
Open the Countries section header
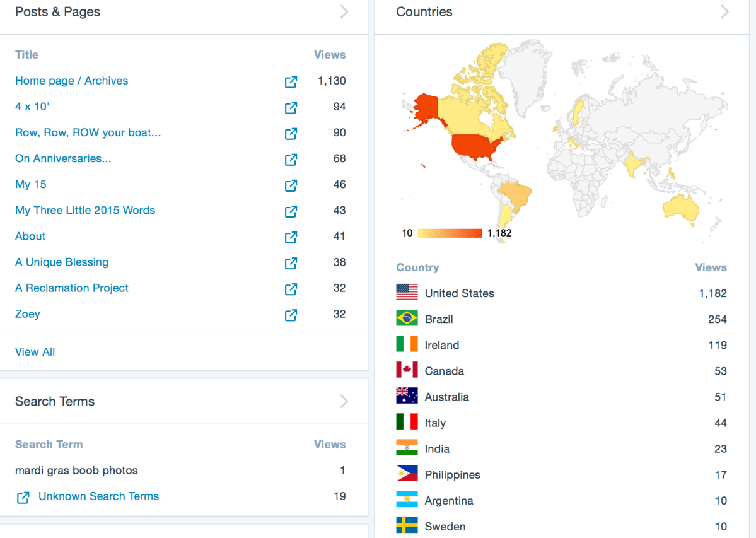(x=424, y=12)
